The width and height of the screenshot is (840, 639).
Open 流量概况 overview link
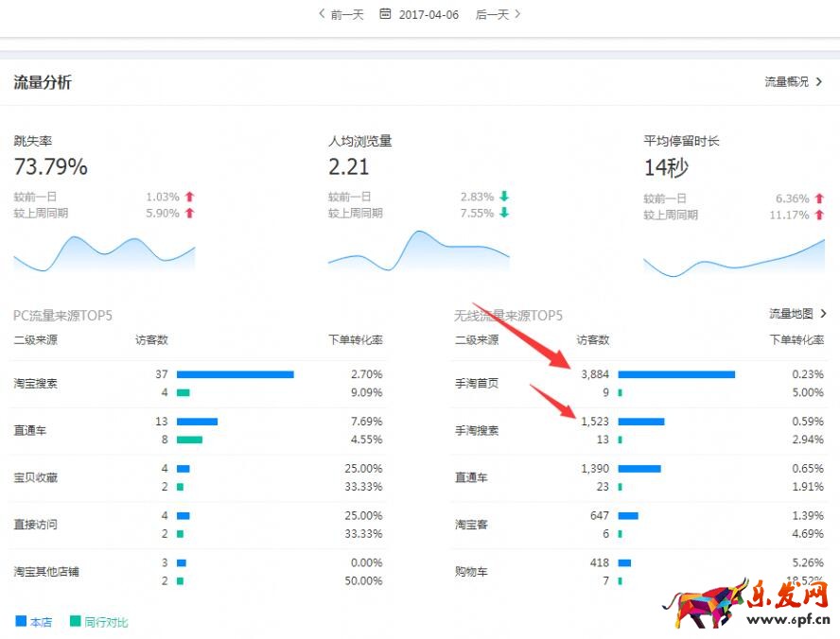pos(794,82)
